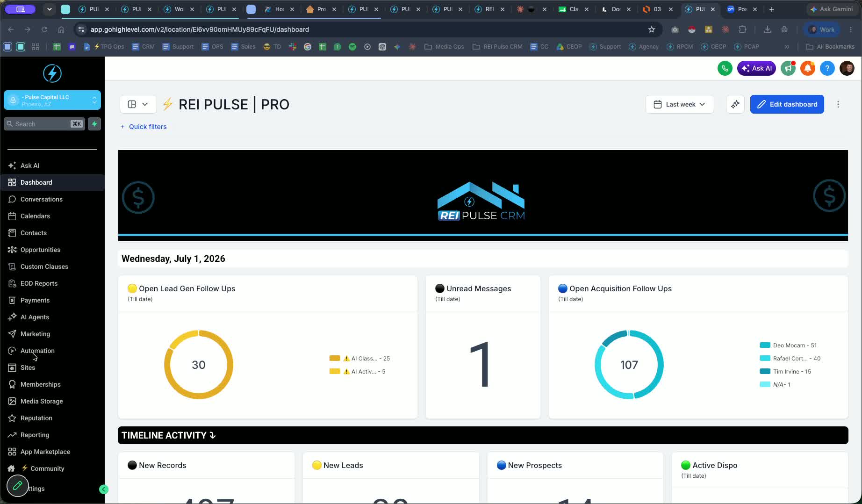The image size is (862, 504).
Task: Click the sidebar Search field
Action: 44,124
